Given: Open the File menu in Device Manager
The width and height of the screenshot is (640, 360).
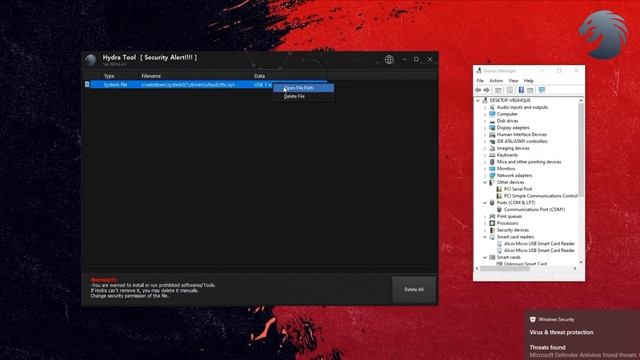Looking at the screenshot, I should click(x=480, y=80).
